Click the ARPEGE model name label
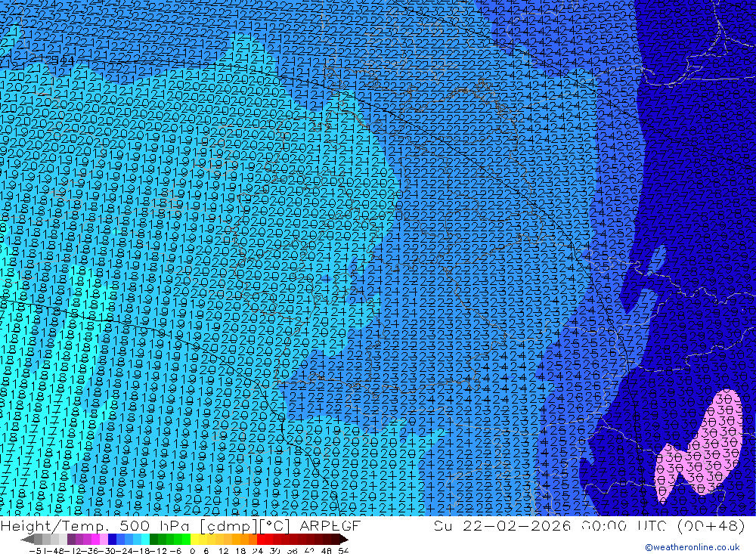 click(330, 525)
